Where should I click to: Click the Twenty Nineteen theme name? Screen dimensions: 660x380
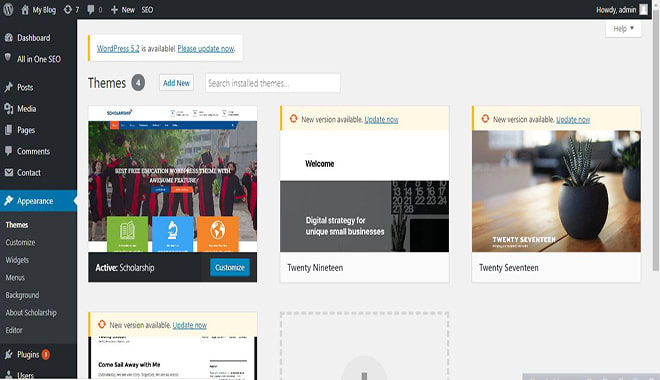coord(315,268)
